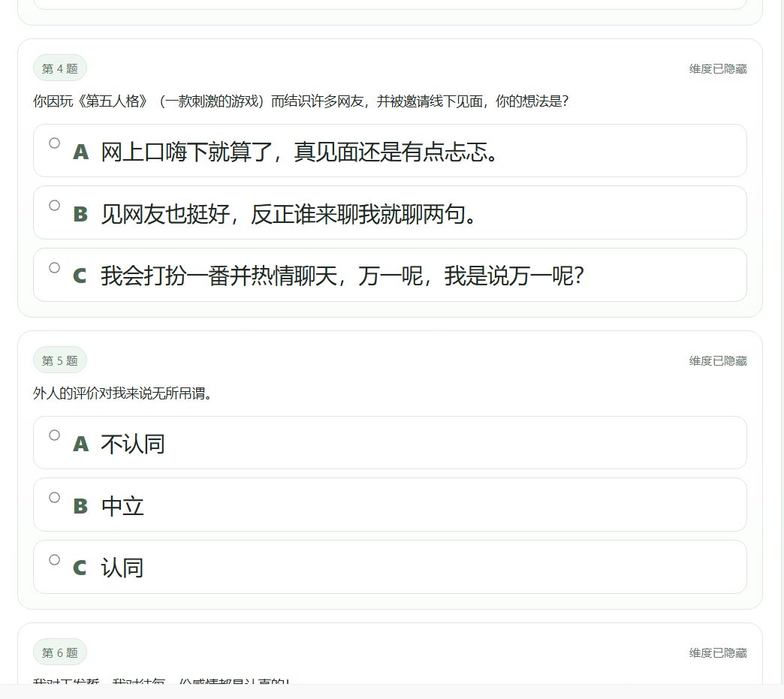Click "维度已隐藏" label for question 5
Viewport: 784px width, 699px height.
point(716,361)
